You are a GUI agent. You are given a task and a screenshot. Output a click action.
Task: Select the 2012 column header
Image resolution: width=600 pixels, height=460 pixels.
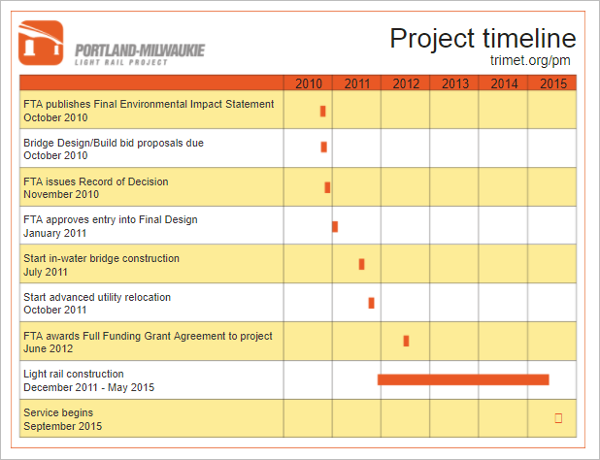tap(406, 83)
